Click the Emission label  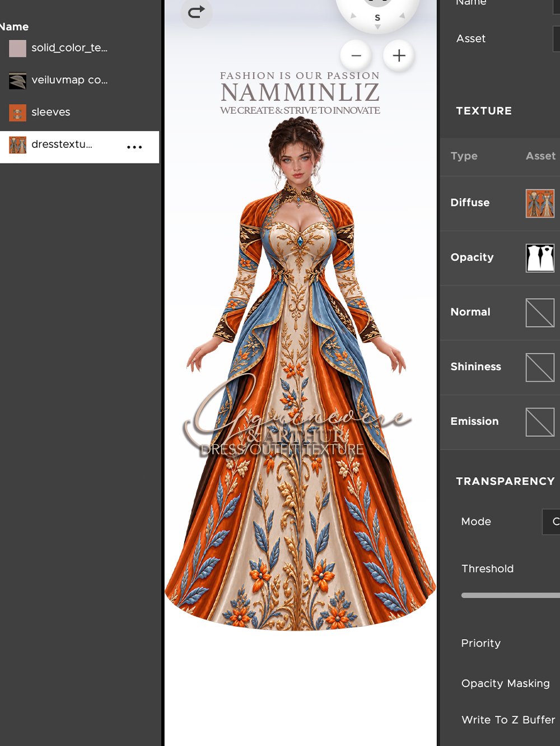coord(474,421)
